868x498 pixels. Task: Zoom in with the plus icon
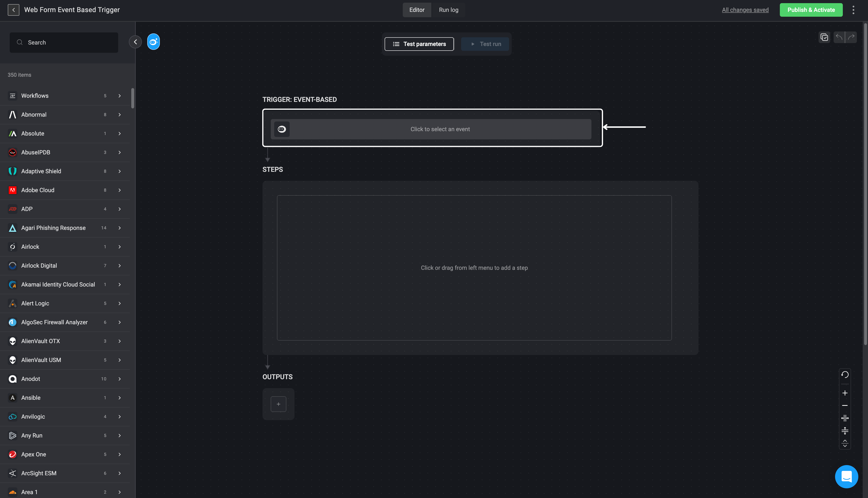[845, 393]
